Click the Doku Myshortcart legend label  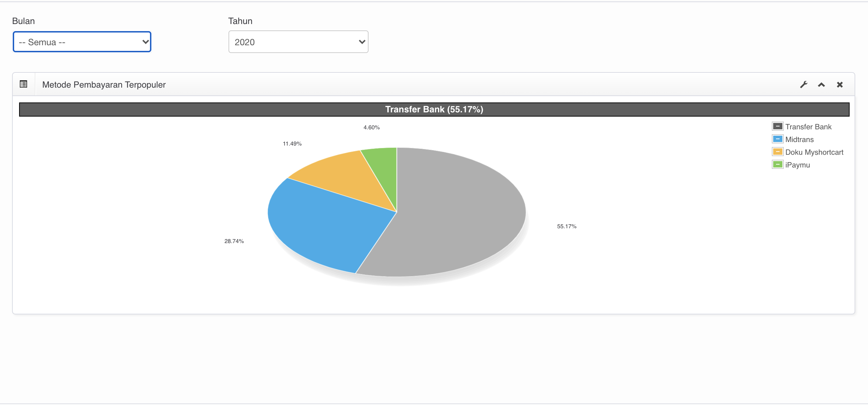pyautogui.click(x=814, y=152)
